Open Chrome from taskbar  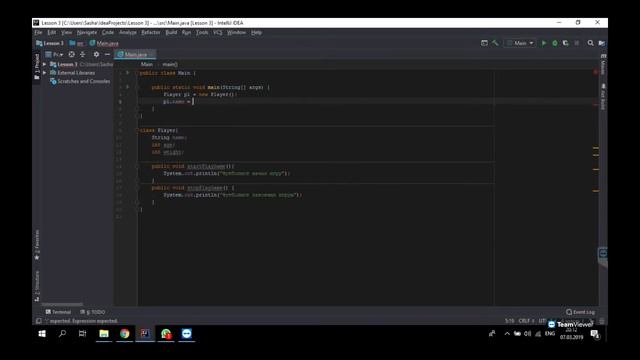click(x=124, y=334)
